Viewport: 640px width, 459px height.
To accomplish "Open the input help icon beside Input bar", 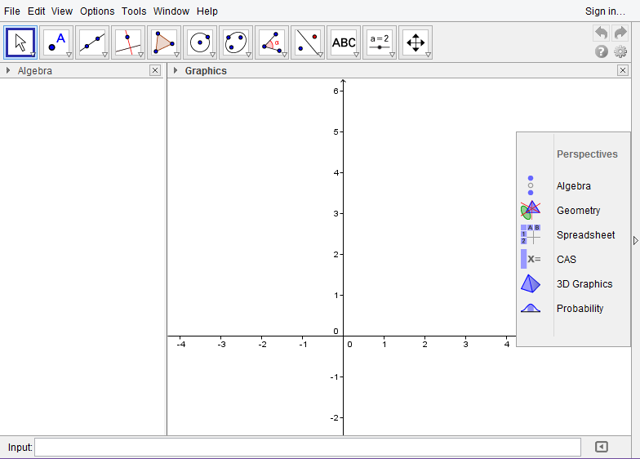I will coord(601,447).
